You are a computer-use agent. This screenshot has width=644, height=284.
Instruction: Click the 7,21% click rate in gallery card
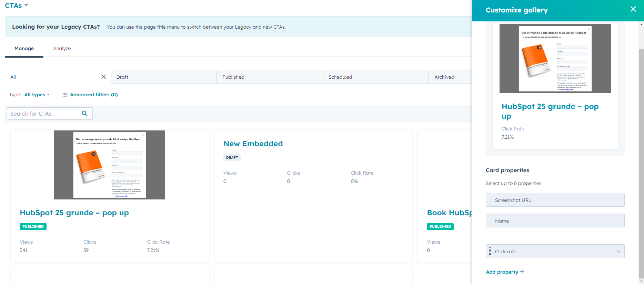point(153,250)
